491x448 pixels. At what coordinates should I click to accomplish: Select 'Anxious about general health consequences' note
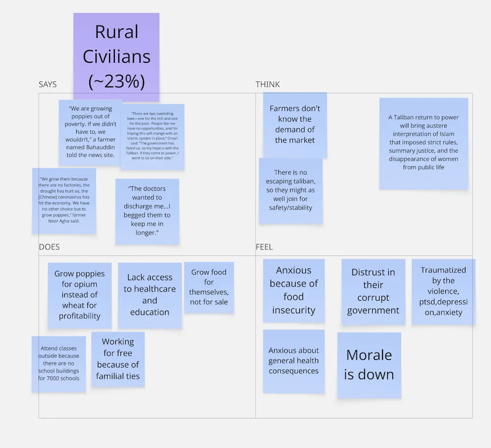294,361
